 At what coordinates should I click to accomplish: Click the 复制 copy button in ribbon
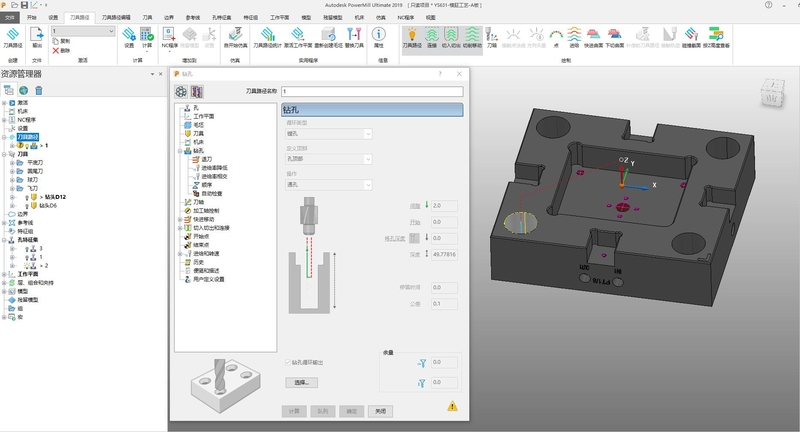click(61, 41)
